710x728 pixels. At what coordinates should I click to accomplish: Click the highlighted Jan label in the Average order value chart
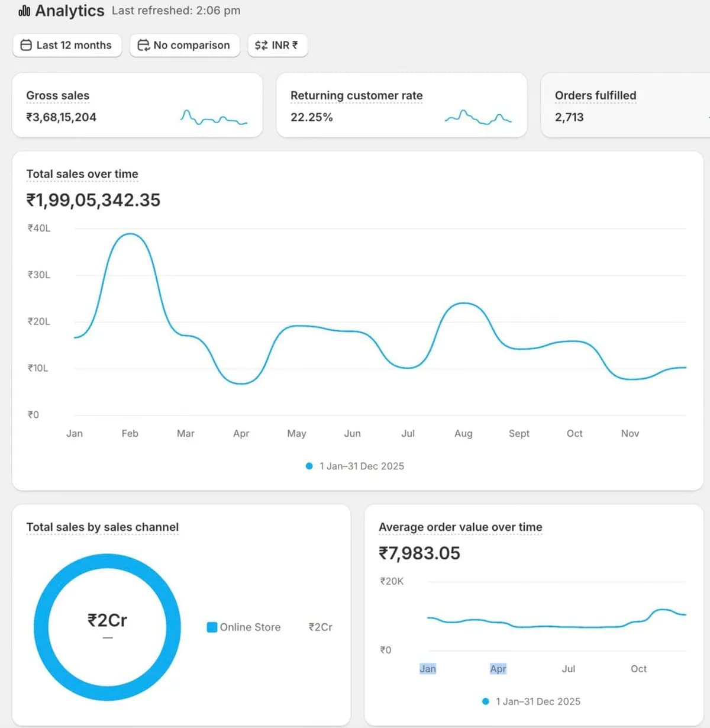pos(428,669)
